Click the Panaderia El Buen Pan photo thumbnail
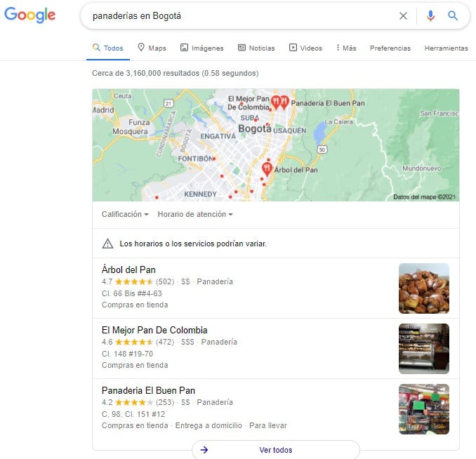The height and width of the screenshot is (459, 476). [x=424, y=409]
